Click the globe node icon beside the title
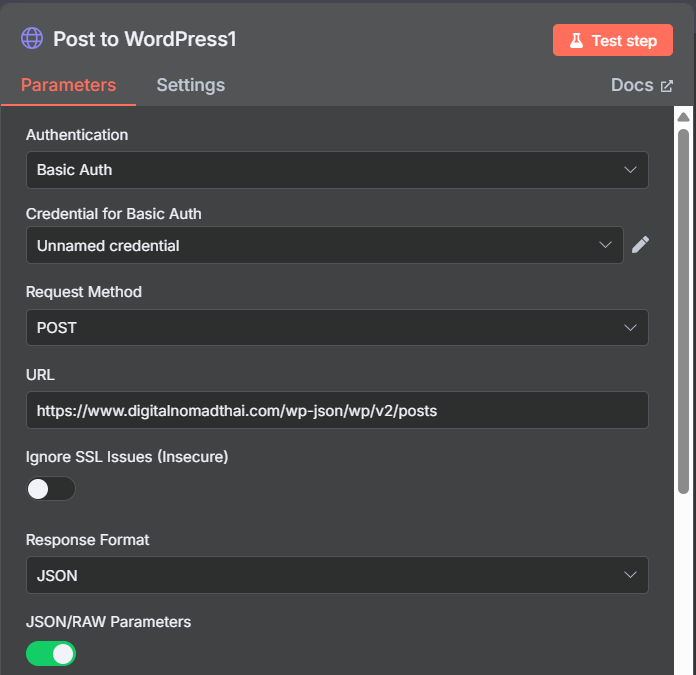 pyautogui.click(x=32, y=39)
